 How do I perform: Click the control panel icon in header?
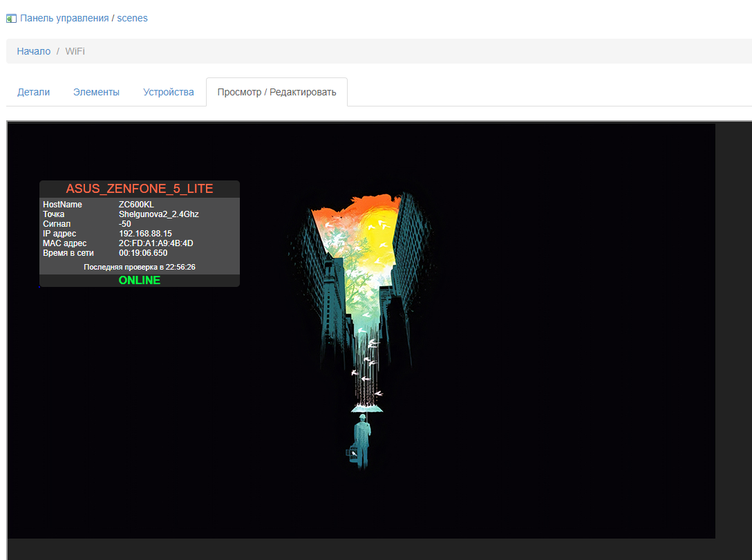tap(11, 19)
